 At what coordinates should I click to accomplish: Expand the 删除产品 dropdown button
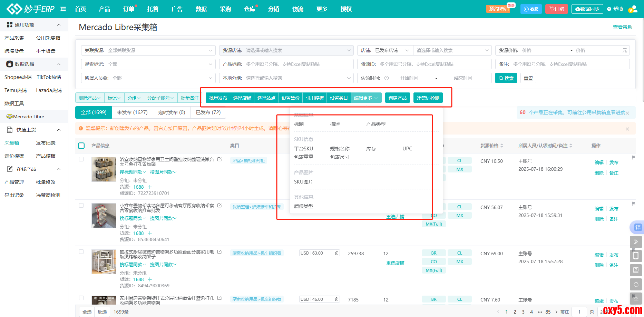89,98
